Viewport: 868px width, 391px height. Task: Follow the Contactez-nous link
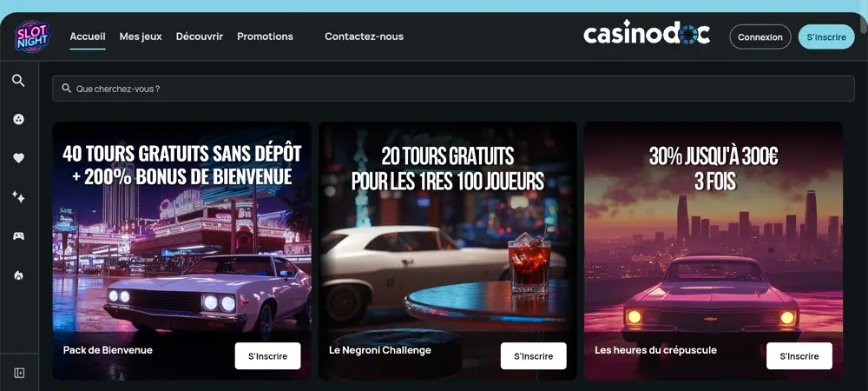click(x=364, y=36)
